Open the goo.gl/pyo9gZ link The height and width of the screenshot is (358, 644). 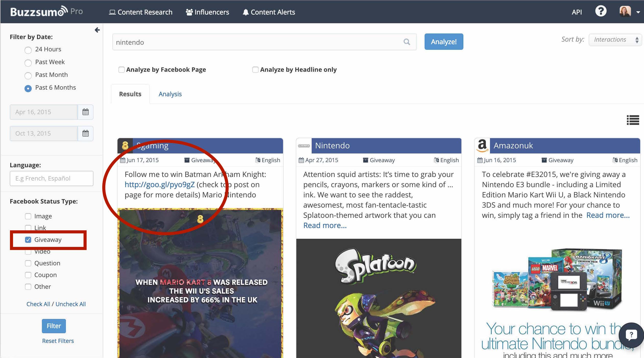point(160,185)
